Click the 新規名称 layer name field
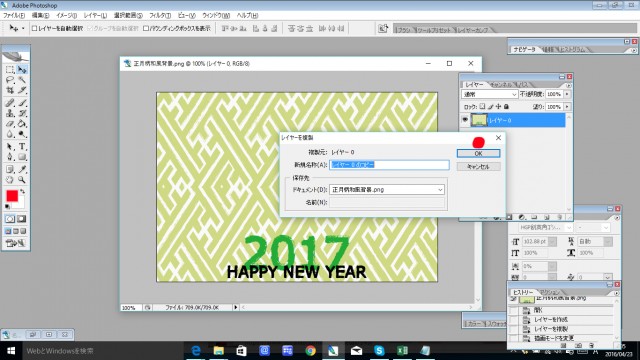 point(389,164)
